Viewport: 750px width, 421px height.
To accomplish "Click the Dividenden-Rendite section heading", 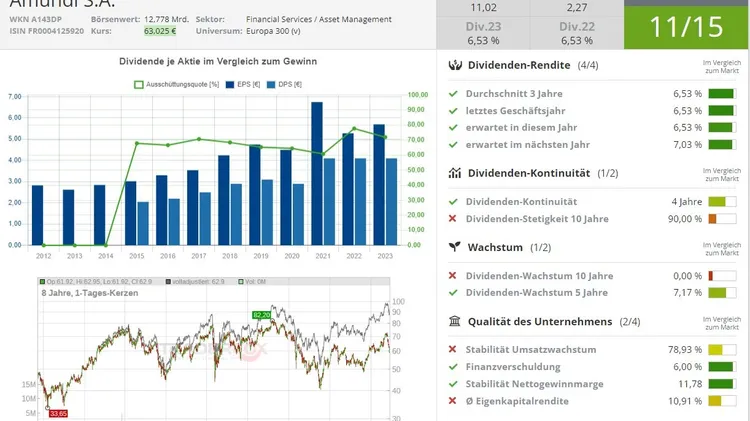I will [519, 65].
